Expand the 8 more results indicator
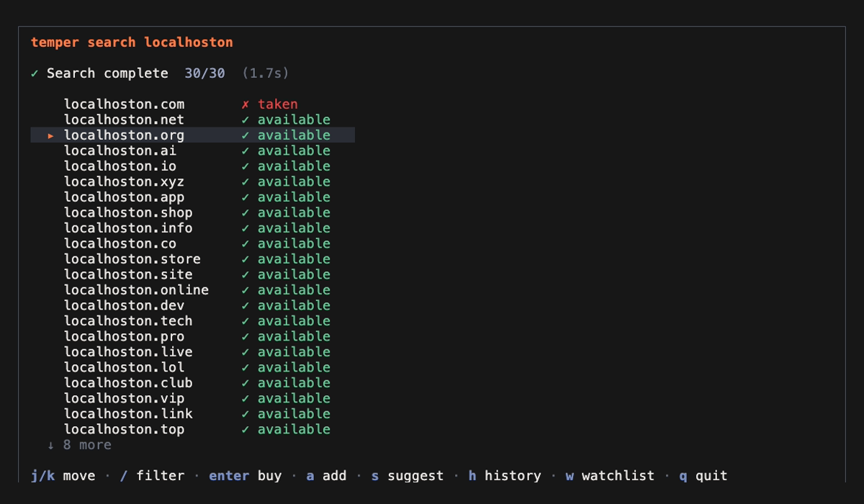 point(79,445)
